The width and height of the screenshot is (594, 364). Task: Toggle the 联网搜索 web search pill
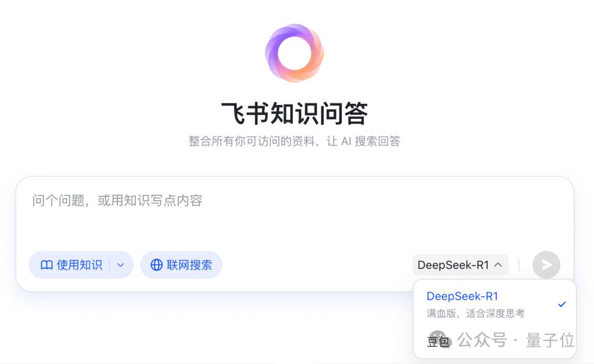[x=181, y=265]
